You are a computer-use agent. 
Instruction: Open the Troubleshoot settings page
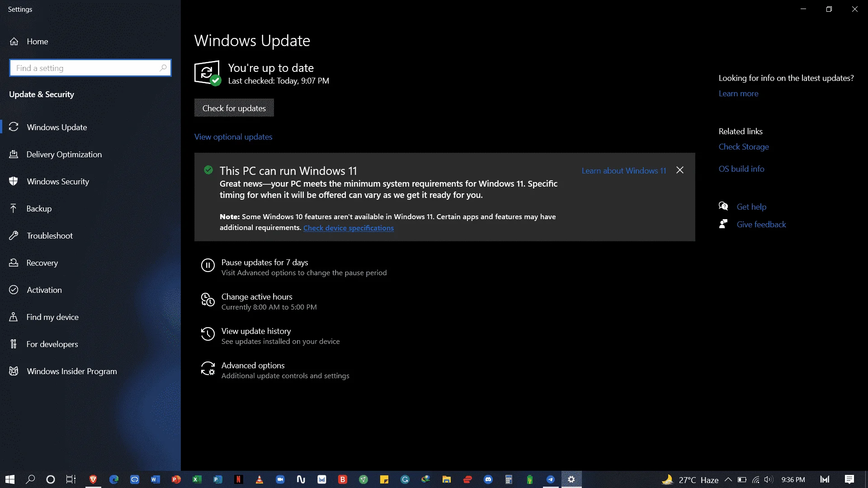[90, 235]
